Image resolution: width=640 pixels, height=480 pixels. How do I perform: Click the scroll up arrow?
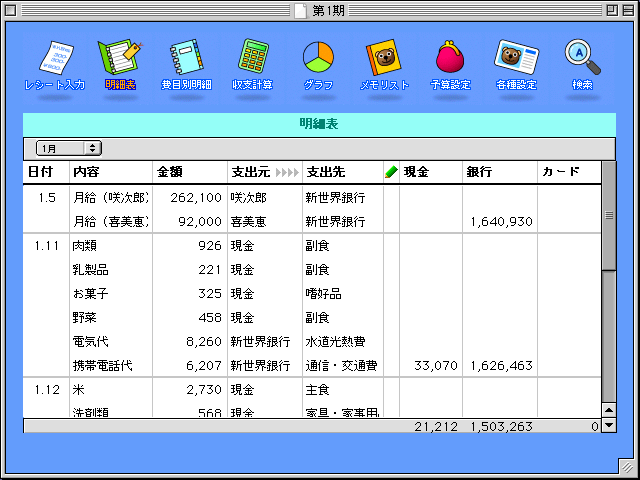(609, 410)
